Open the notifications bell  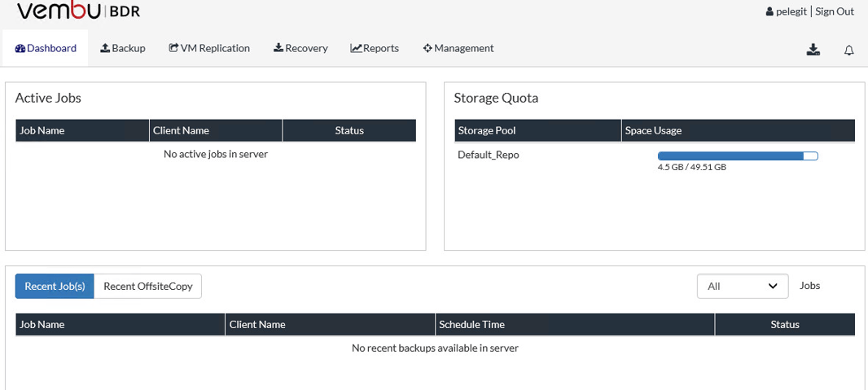pyautogui.click(x=848, y=50)
